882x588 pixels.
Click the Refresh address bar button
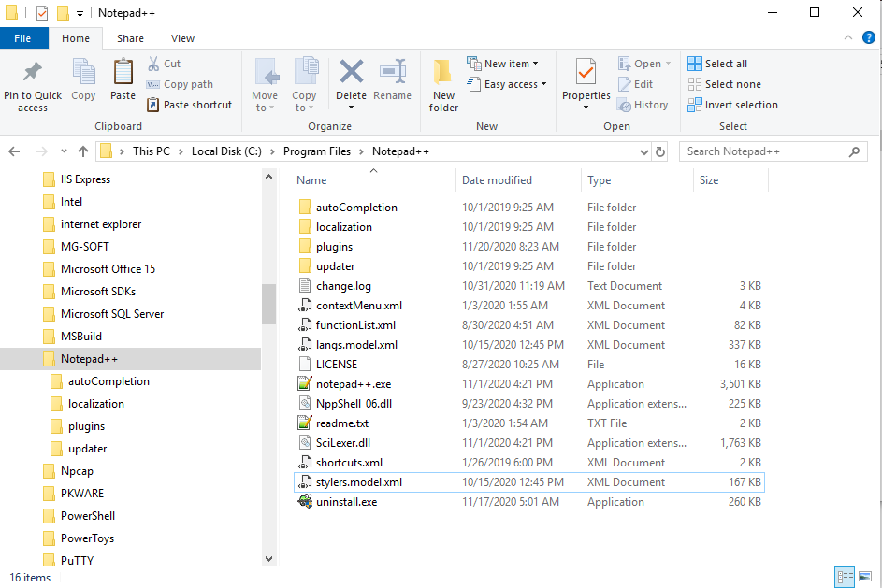pos(660,151)
